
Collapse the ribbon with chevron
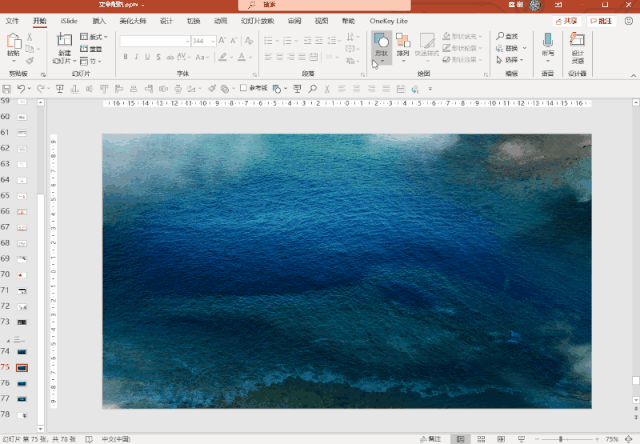click(633, 75)
